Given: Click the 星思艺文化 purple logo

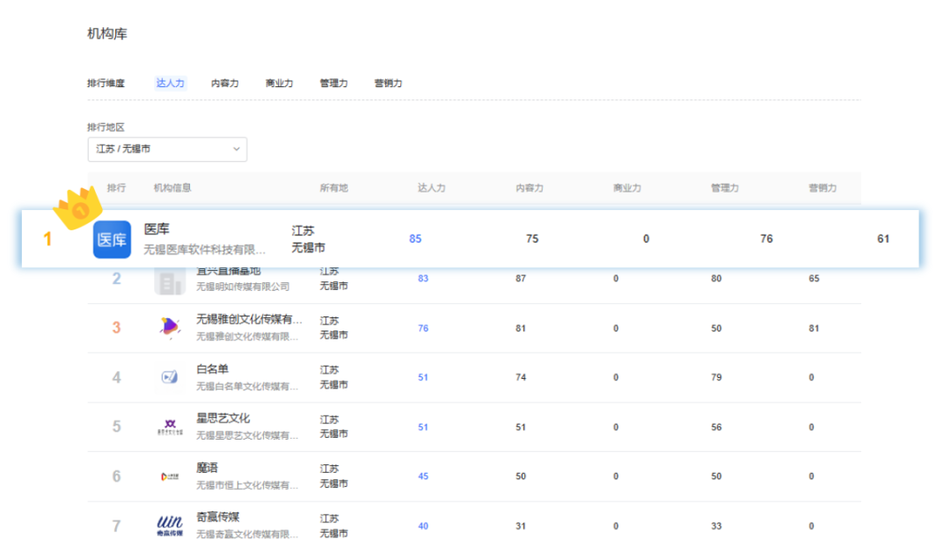Looking at the screenshot, I should click(x=169, y=426).
